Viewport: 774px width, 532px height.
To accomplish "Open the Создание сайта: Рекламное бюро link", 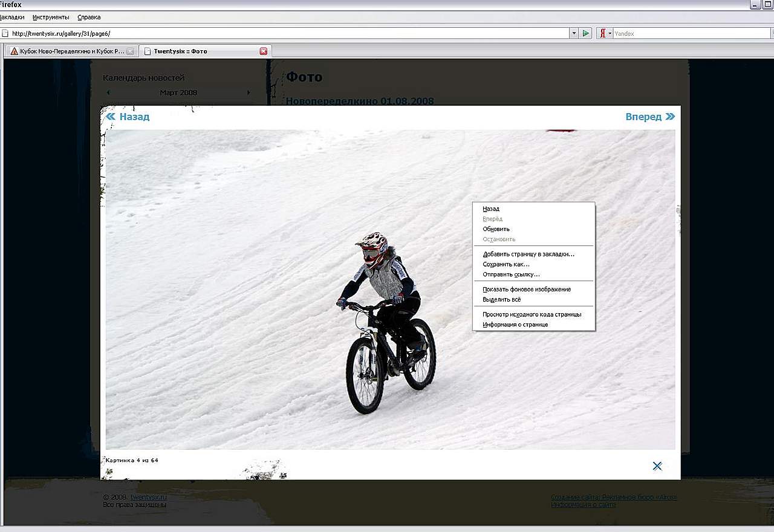I will coord(614,498).
